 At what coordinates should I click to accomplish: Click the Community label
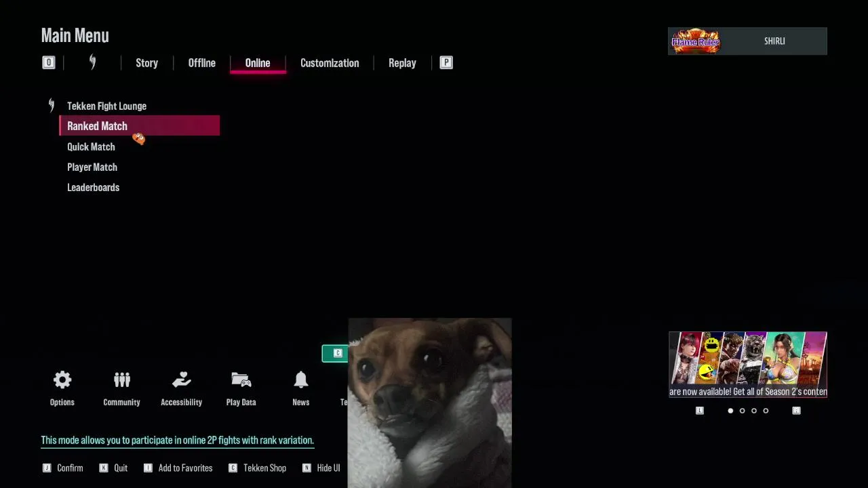tap(121, 402)
